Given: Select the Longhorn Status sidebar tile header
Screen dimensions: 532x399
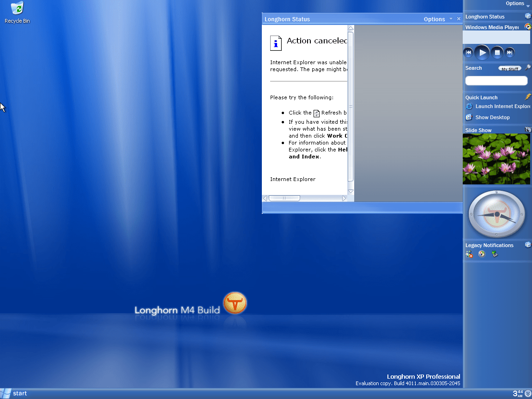Looking at the screenshot, I should click(485, 17).
